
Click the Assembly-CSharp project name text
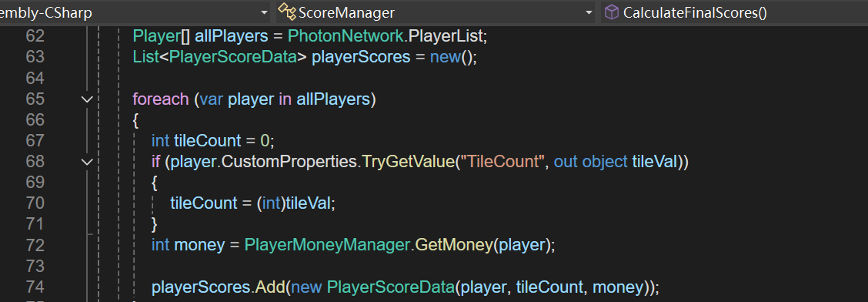pyautogui.click(x=45, y=13)
